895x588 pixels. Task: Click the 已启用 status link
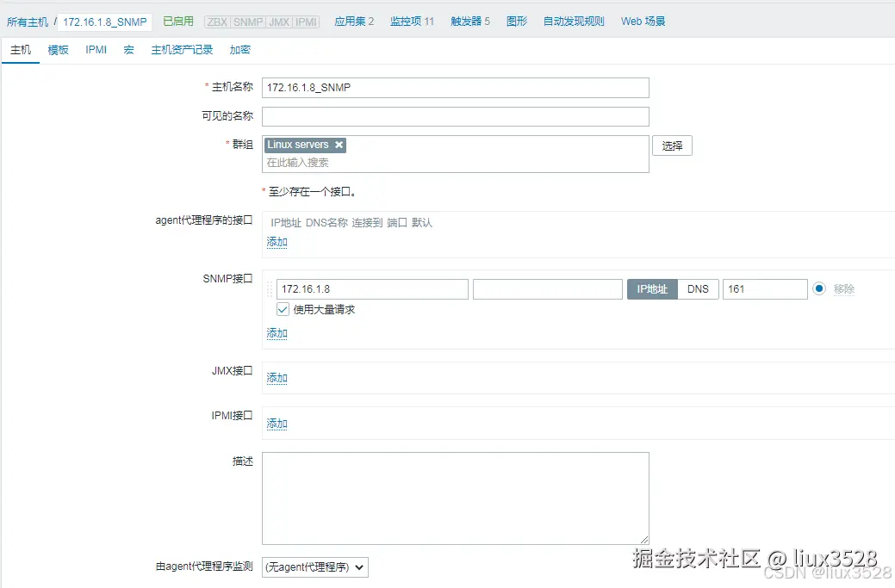coord(178,22)
